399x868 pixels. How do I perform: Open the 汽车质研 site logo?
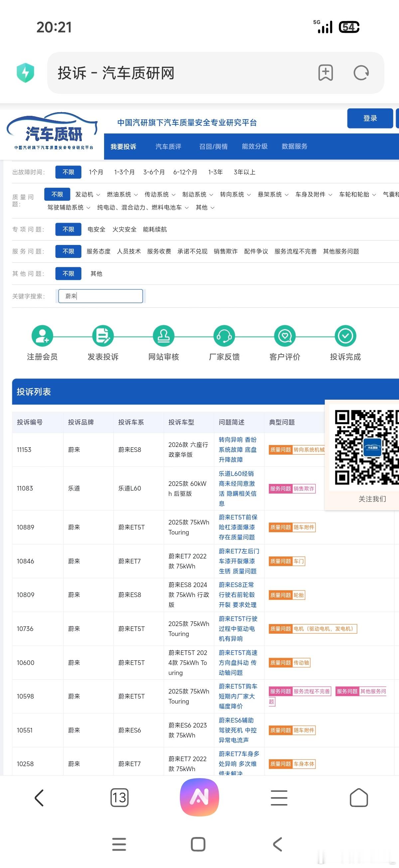click(52, 132)
